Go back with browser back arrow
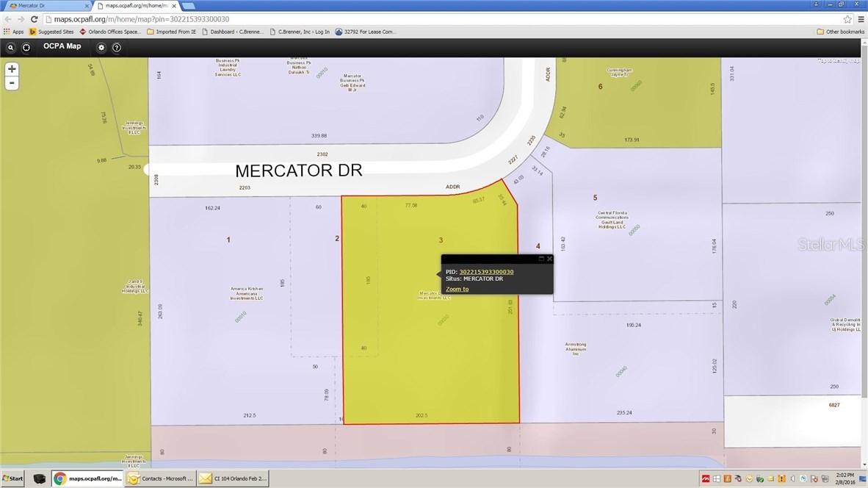 [8, 19]
